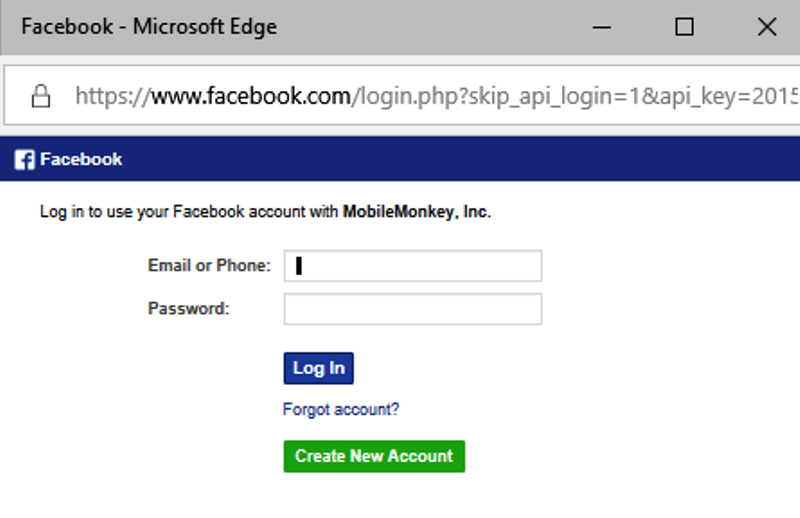Minimize the Microsoft Edge popup window

(x=602, y=27)
